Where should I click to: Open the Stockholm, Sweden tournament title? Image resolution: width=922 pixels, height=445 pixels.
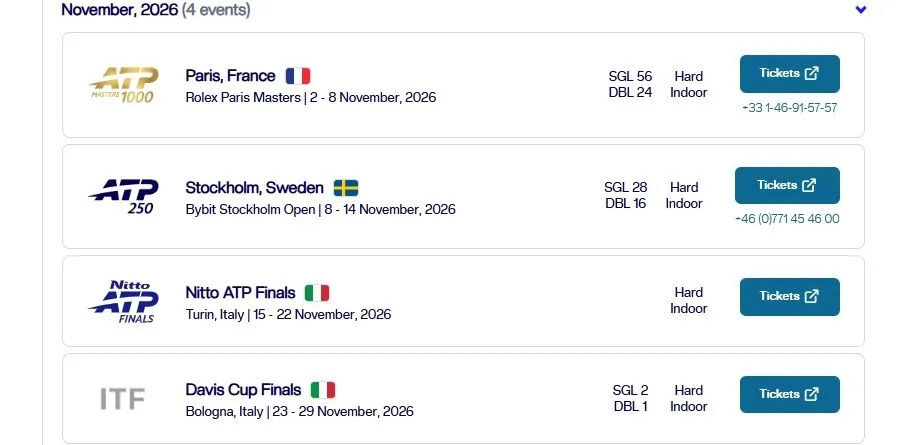click(x=254, y=187)
